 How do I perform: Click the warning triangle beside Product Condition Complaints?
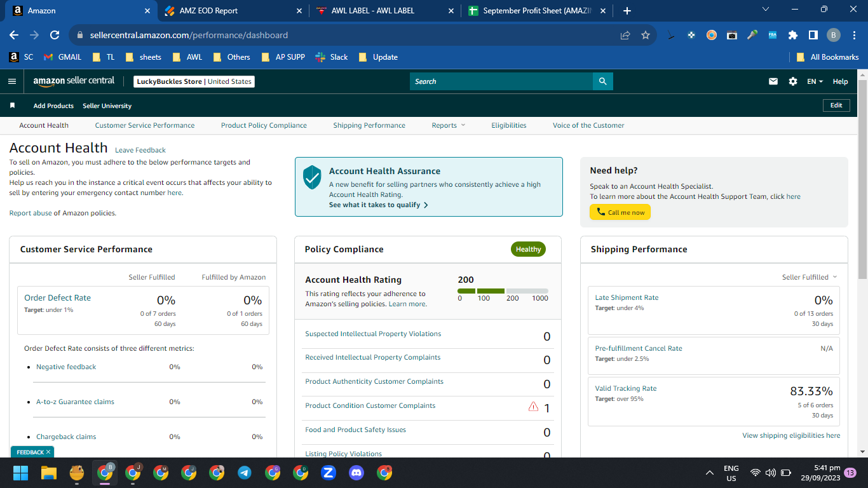tap(533, 407)
